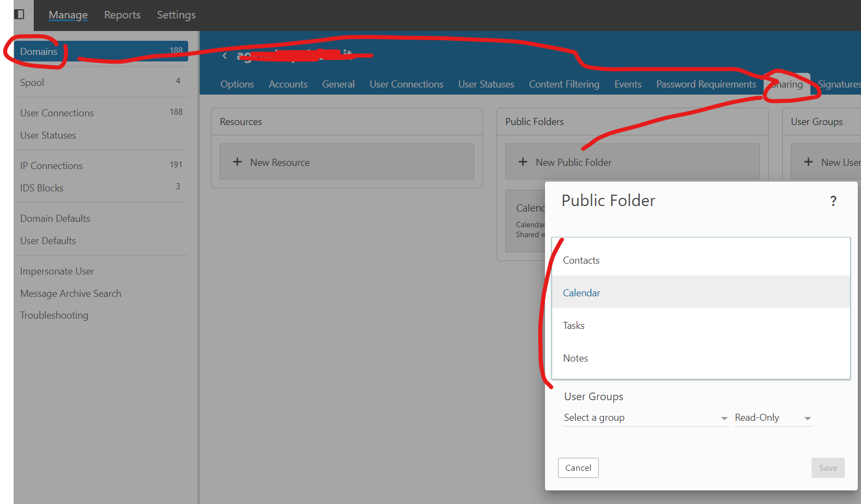Image resolution: width=861 pixels, height=504 pixels.
Task: Open Impersonate User from sidebar
Action: tap(57, 271)
